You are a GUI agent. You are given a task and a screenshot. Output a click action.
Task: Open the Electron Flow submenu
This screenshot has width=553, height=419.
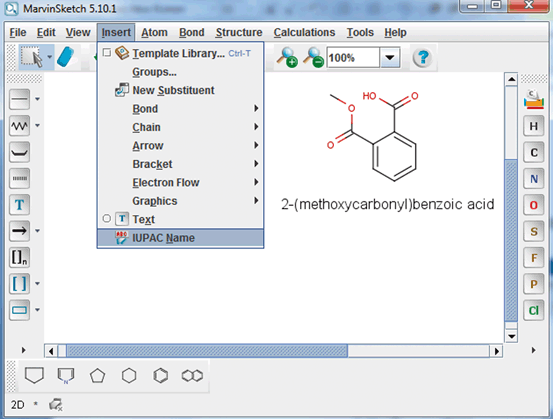pos(180,182)
